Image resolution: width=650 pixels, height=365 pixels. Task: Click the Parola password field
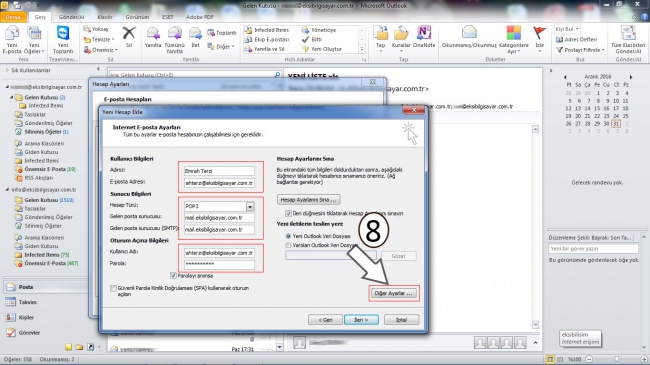[219, 264]
